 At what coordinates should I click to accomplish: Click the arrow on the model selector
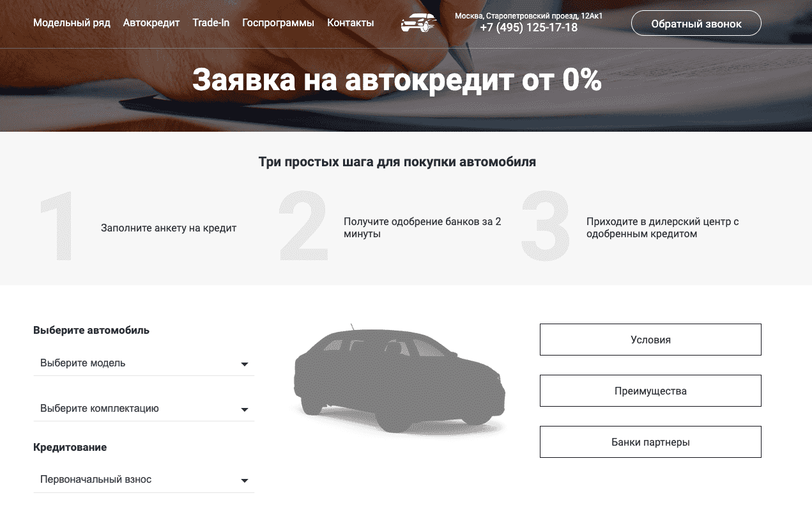pos(245,364)
